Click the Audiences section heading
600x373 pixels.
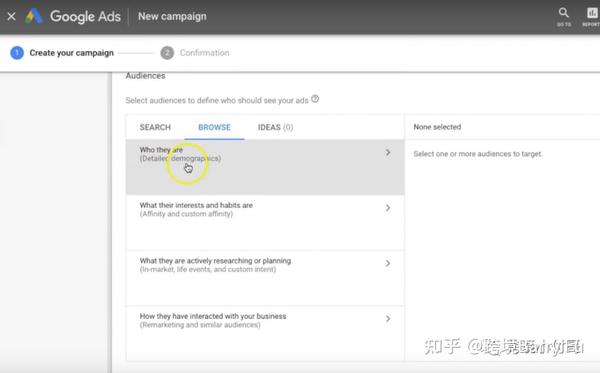(x=145, y=76)
